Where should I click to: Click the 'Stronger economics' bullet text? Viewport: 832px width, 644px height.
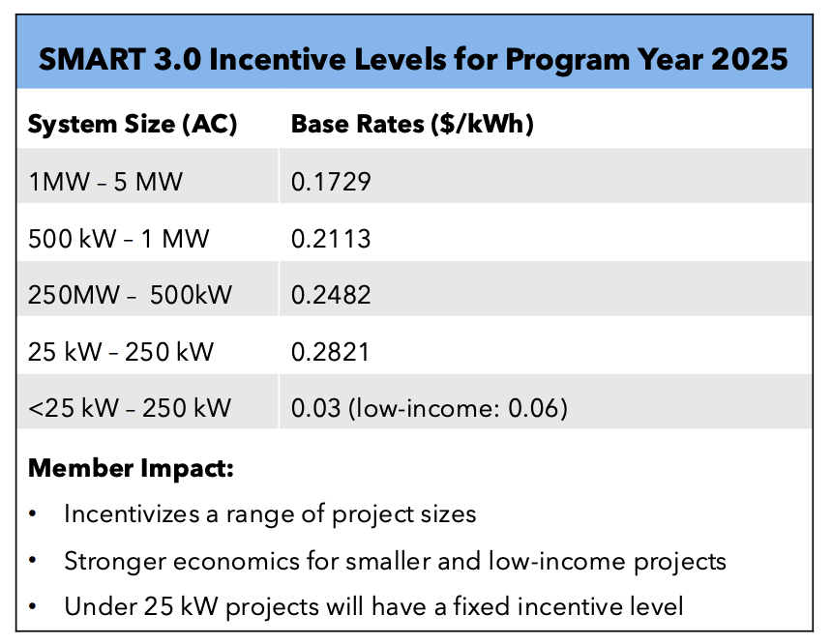(x=395, y=560)
